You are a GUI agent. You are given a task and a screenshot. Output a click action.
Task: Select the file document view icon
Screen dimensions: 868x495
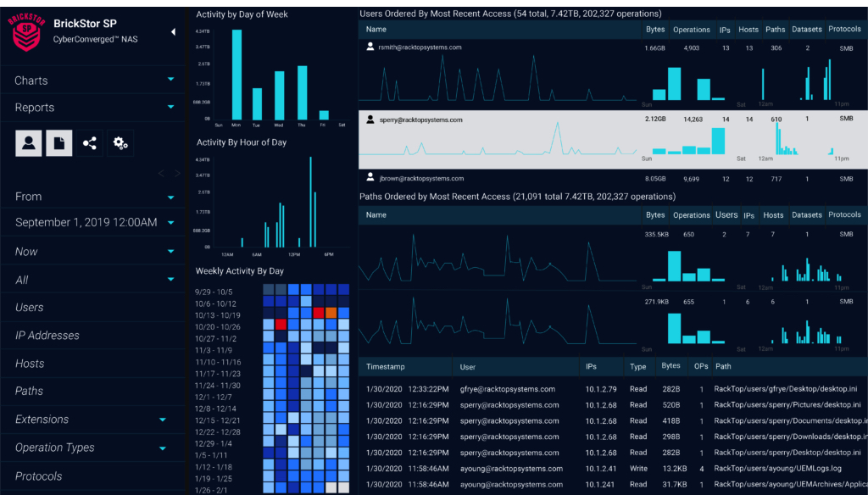(58, 143)
